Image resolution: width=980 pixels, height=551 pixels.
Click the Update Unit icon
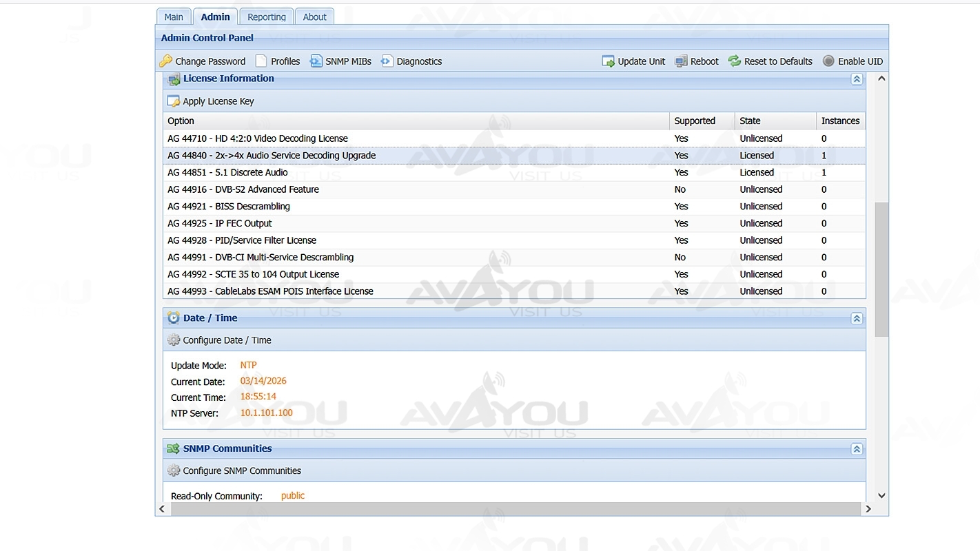pyautogui.click(x=608, y=61)
